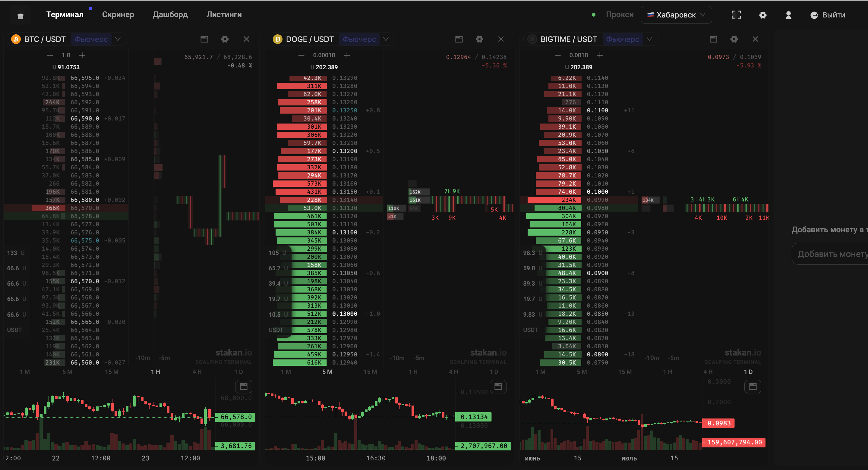This screenshot has height=470, width=868.
Task: Increase BTC price step with plus
Action: [82, 55]
